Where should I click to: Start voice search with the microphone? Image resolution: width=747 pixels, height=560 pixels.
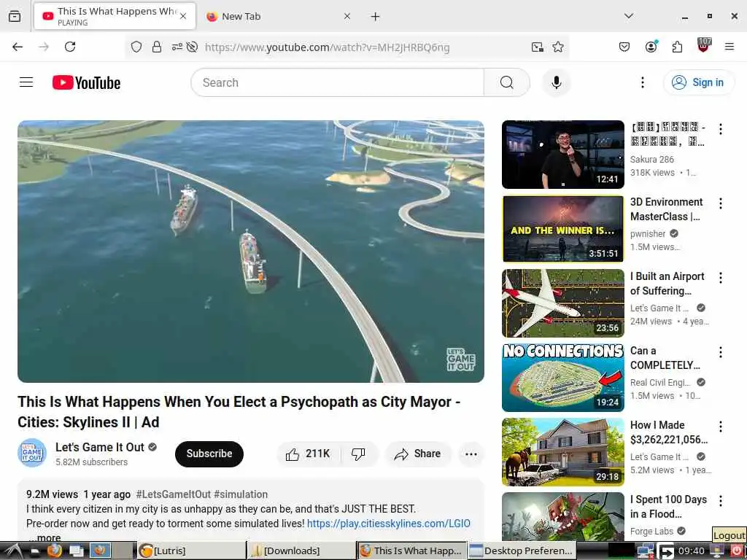tap(556, 82)
